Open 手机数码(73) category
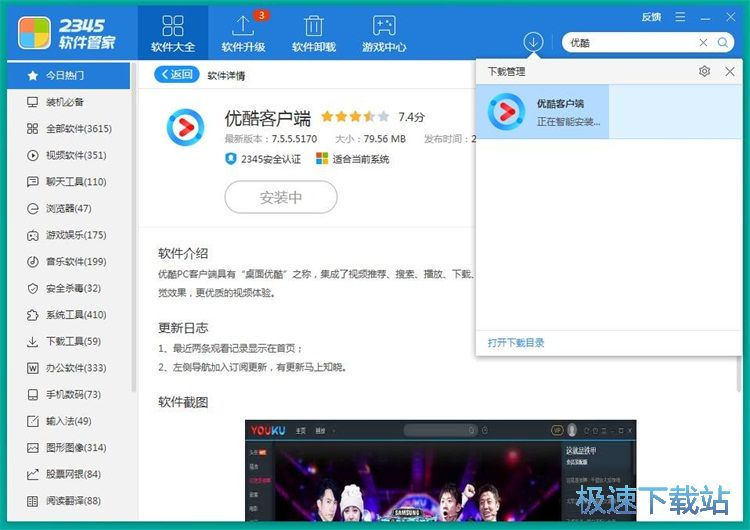Image resolution: width=750 pixels, height=530 pixels. click(x=68, y=395)
